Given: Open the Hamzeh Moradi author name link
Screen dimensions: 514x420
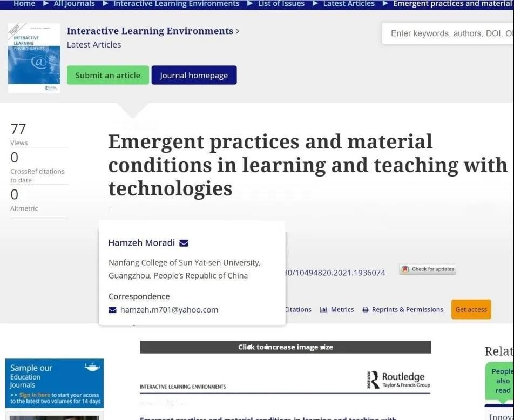Looking at the screenshot, I should pyautogui.click(x=141, y=243).
